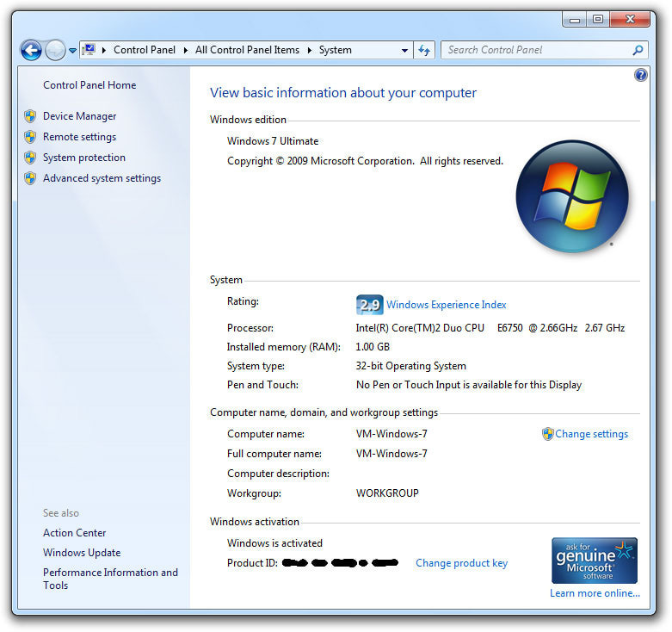The image size is (672, 632).
Task: Click inside the Search Control Panel field
Action: (x=533, y=50)
